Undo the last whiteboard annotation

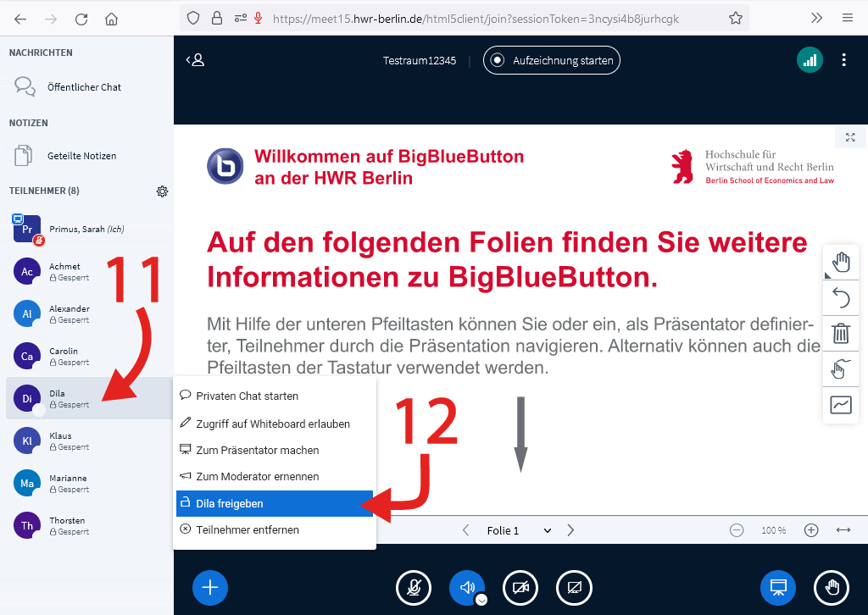[x=840, y=297]
